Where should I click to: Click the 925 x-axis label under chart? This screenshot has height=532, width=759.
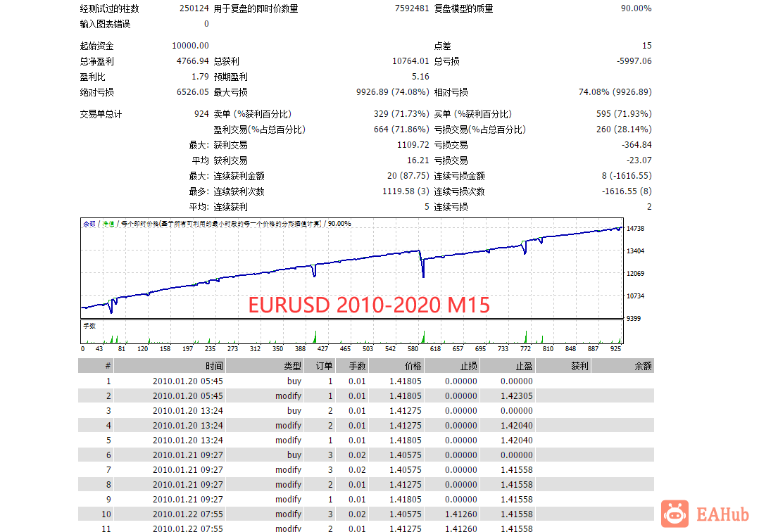(x=615, y=348)
